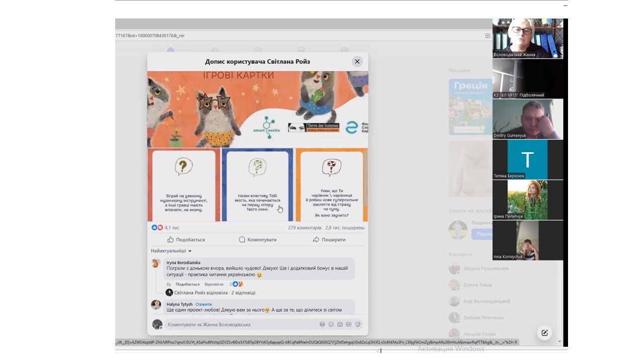The image size is (644, 362).
Task: Open the card about imaginary musical instrument
Action: 184,185
